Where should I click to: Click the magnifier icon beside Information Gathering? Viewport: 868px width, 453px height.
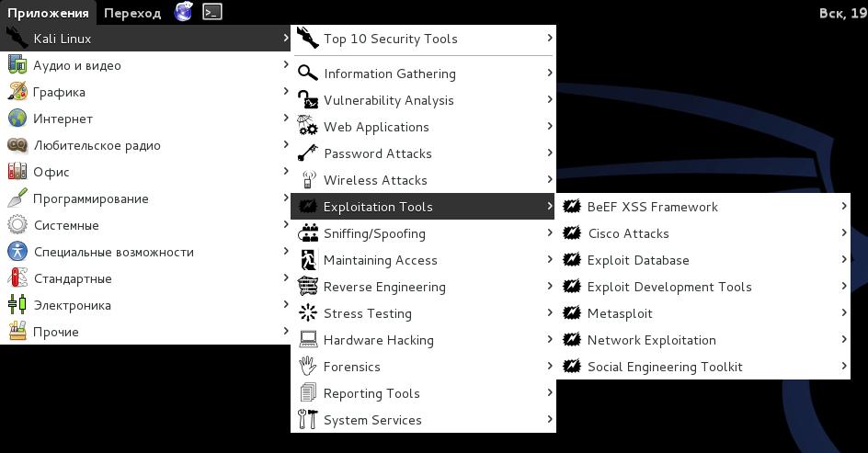pos(308,74)
